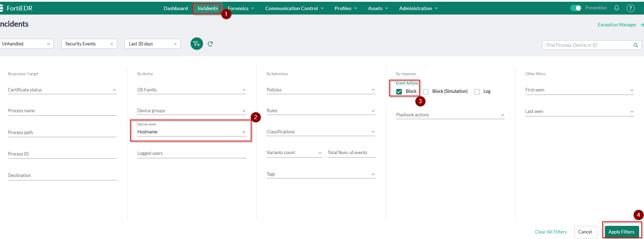Viewport: 644px width, 239px height.
Task: Click the Cancel button
Action: tap(585, 232)
